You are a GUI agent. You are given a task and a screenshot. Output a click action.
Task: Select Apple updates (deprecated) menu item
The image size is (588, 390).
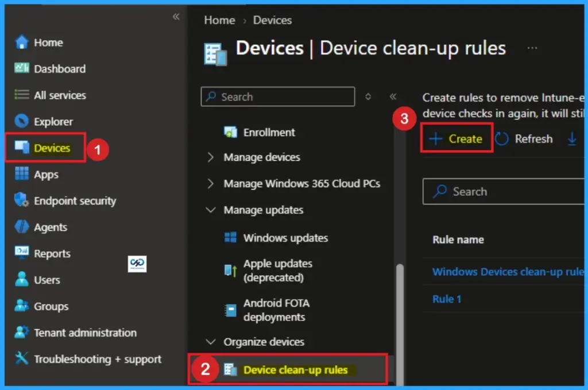click(x=277, y=271)
